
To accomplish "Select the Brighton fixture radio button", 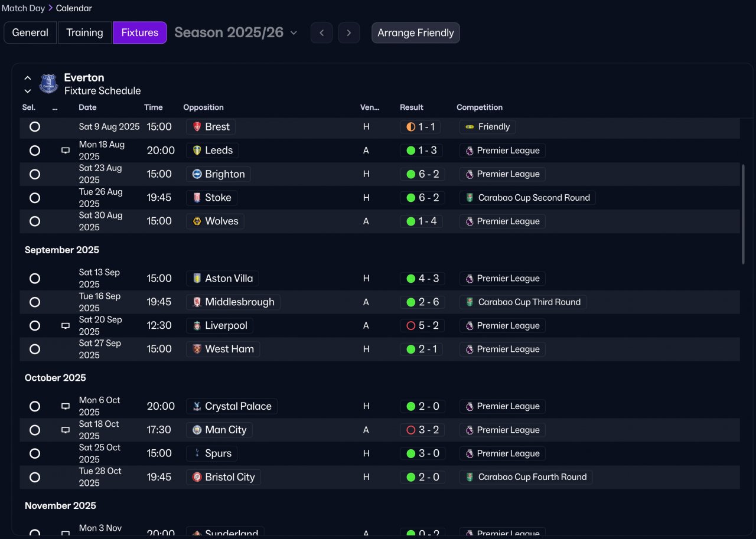I will [35, 174].
